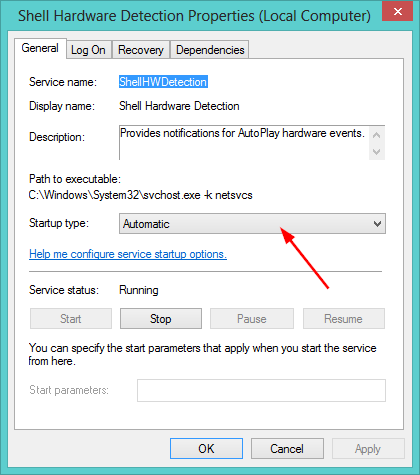Click the description scroll up arrow
Image resolution: width=420 pixels, height=475 pixels.
[x=377, y=135]
